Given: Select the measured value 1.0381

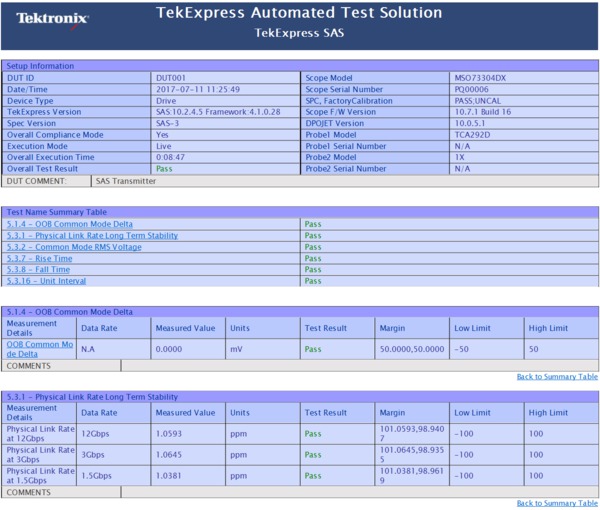Looking at the screenshot, I should point(168,476).
